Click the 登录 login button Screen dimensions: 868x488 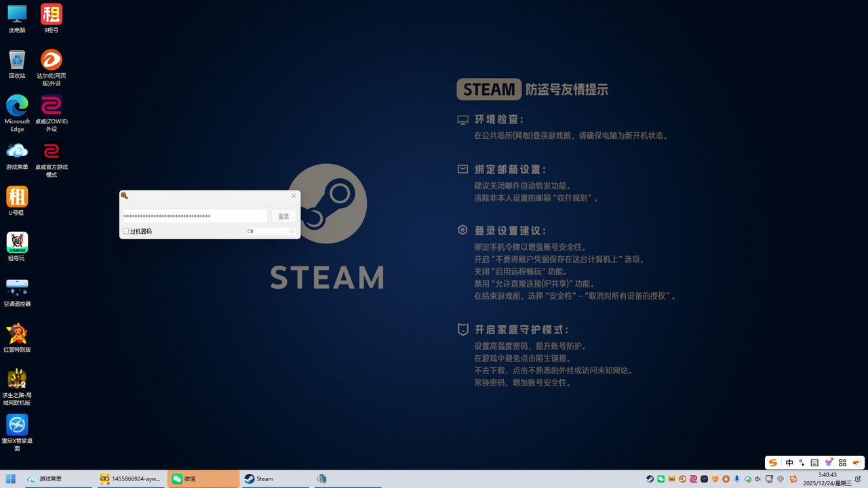(x=283, y=216)
